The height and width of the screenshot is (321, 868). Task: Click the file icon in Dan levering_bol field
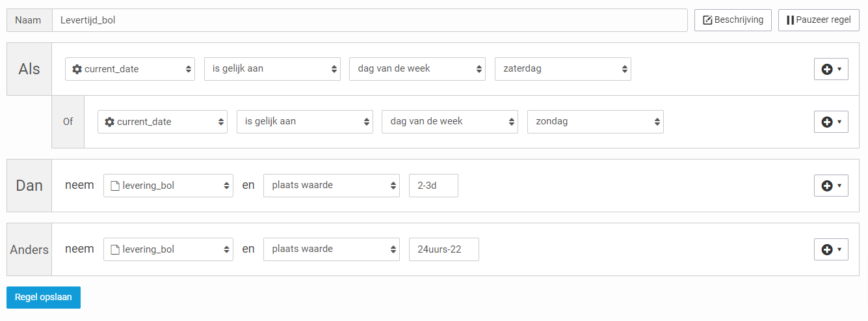(x=115, y=186)
